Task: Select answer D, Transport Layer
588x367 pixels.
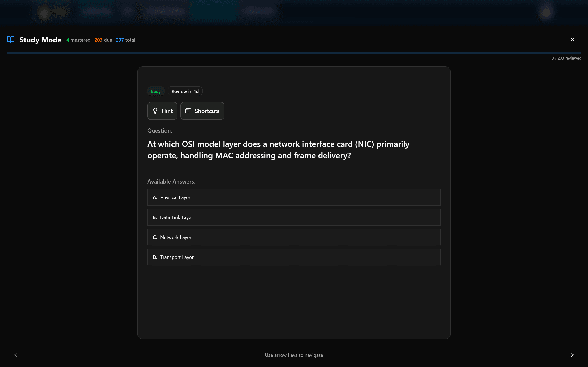Action: coord(294,257)
